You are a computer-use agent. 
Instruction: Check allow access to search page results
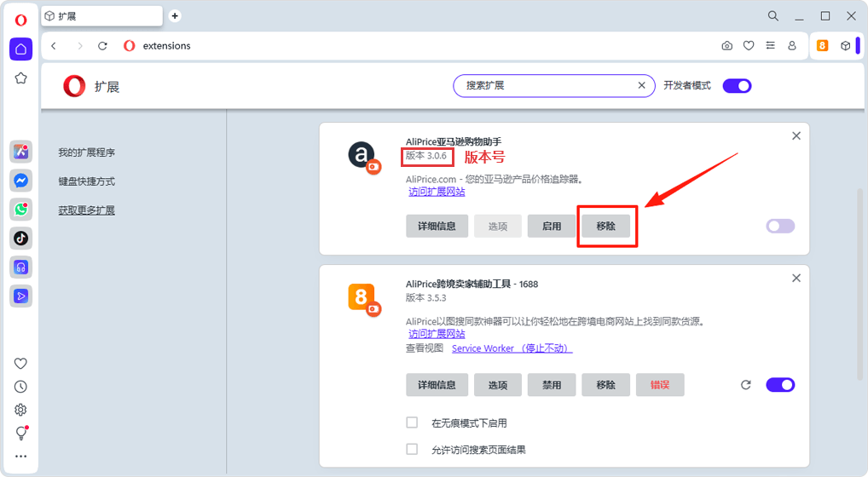pyautogui.click(x=412, y=449)
